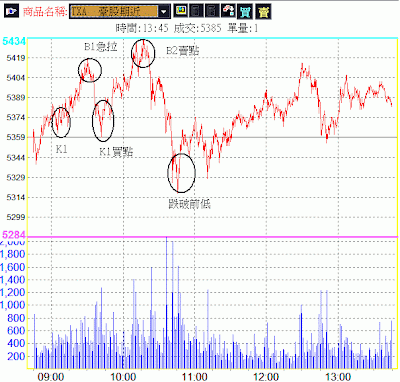Open the 商品名稱 dropdown arrow
The width and height of the screenshot is (400, 382).
163,12
